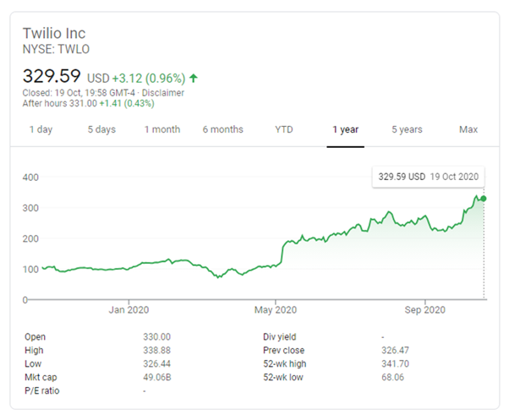Click the NYSE: TWLO ticker label
509x420 pixels.
55,50
